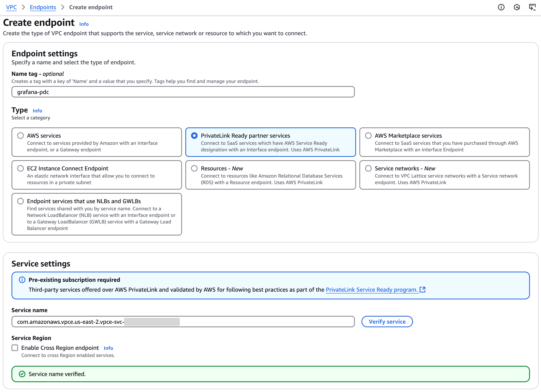Open PrivateLink Service Ready program link
This screenshot has width=541, height=392.
(371, 290)
